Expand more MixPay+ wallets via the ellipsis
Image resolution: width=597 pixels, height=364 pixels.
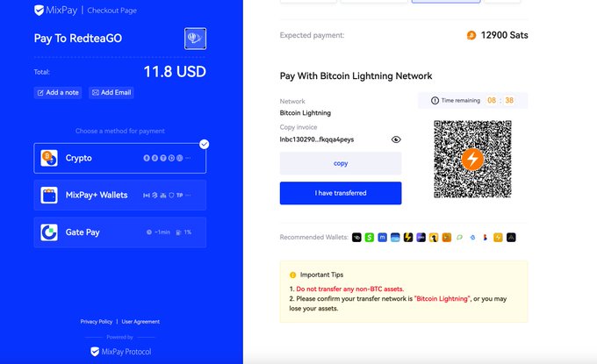point(188,195)
